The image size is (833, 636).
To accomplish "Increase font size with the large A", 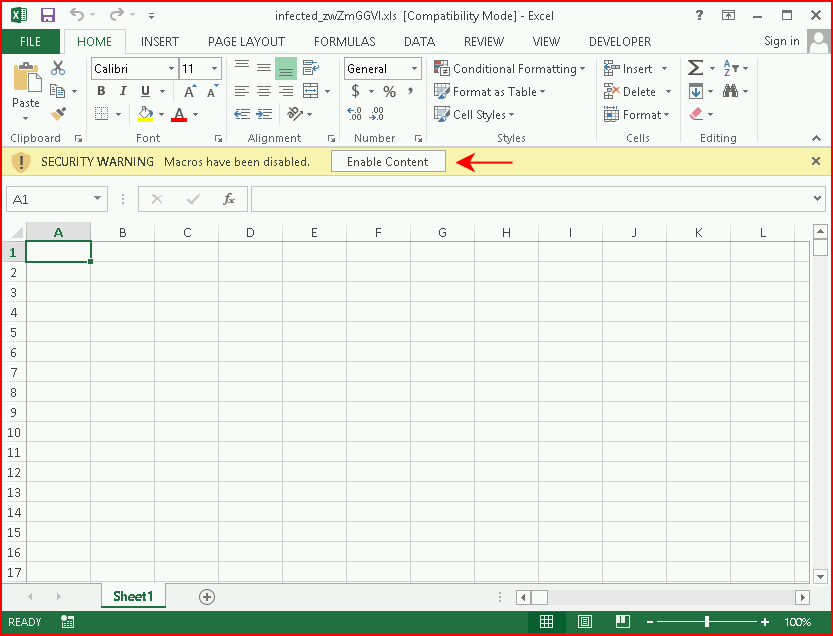I will (x=190, y=91).
